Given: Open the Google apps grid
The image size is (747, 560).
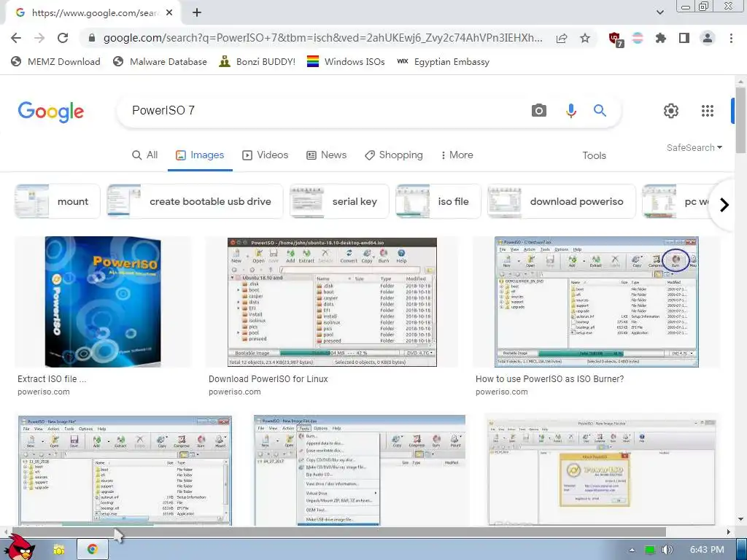Looking at the screenshot, I should point(708,111).
